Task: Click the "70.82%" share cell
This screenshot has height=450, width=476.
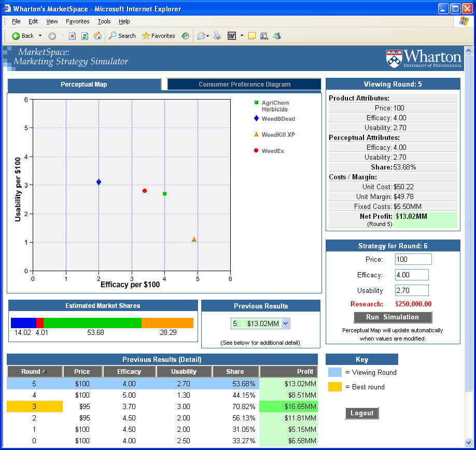Action: coord(244,406)
